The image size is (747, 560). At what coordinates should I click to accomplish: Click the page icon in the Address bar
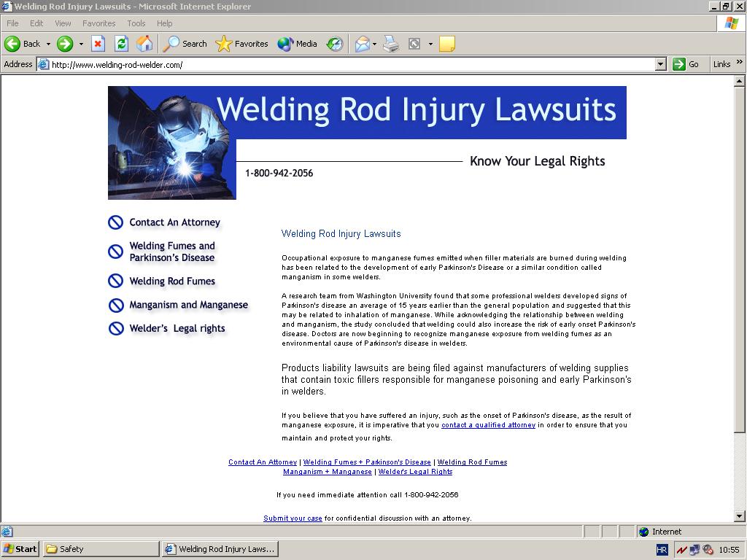(x=43, y=64)
